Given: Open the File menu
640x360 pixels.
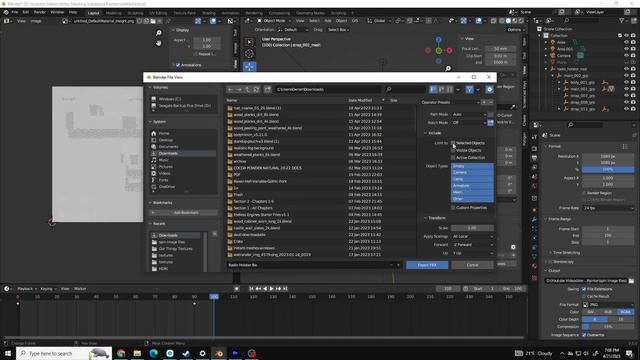Looking at the screenshot, I should 15,12.
